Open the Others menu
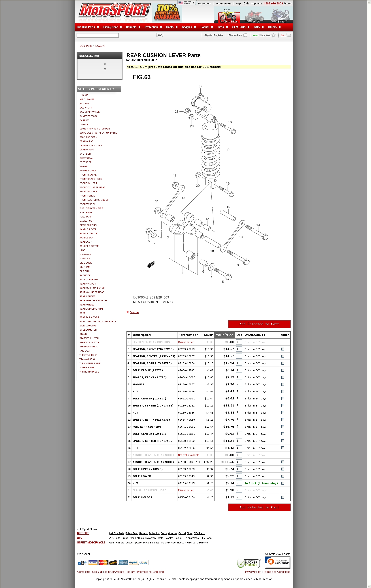This screenshot has width=371, height=588. tap(272, 27)
